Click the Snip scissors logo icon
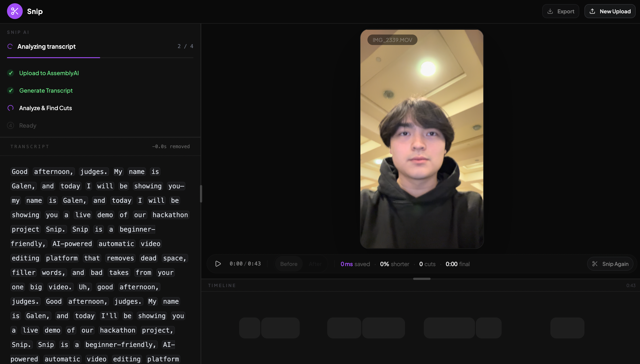The image size is (640, 364). click(15, 11)
